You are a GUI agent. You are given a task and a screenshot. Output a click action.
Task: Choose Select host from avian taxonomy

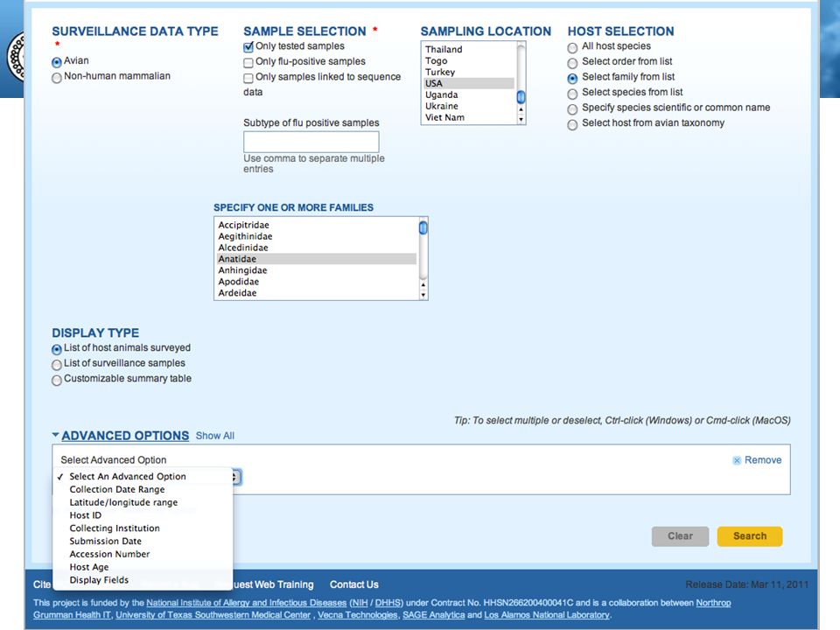pos(572,125)
